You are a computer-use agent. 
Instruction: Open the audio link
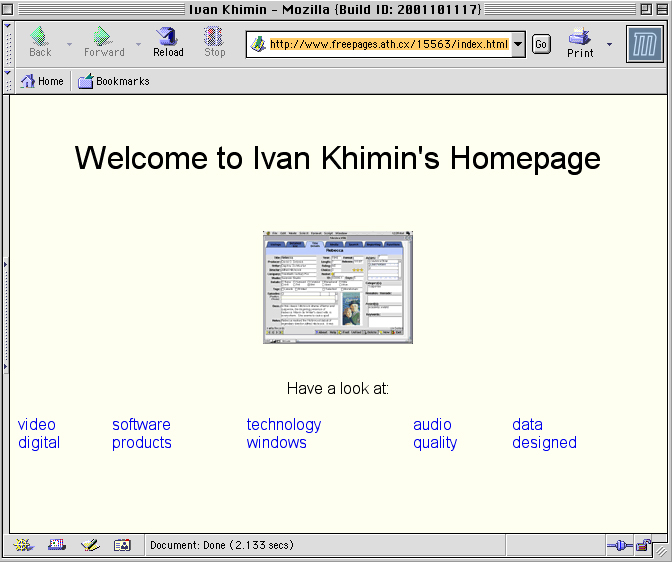432,424
